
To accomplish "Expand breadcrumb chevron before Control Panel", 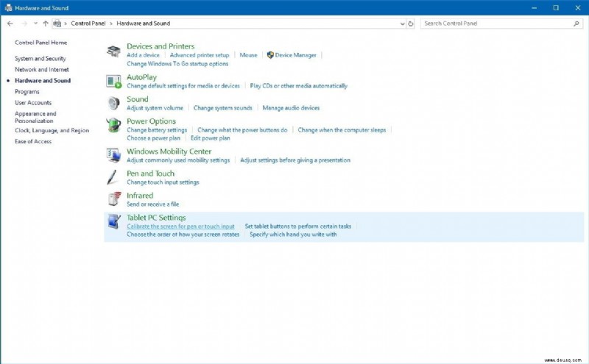I will (x=66, y=24).
